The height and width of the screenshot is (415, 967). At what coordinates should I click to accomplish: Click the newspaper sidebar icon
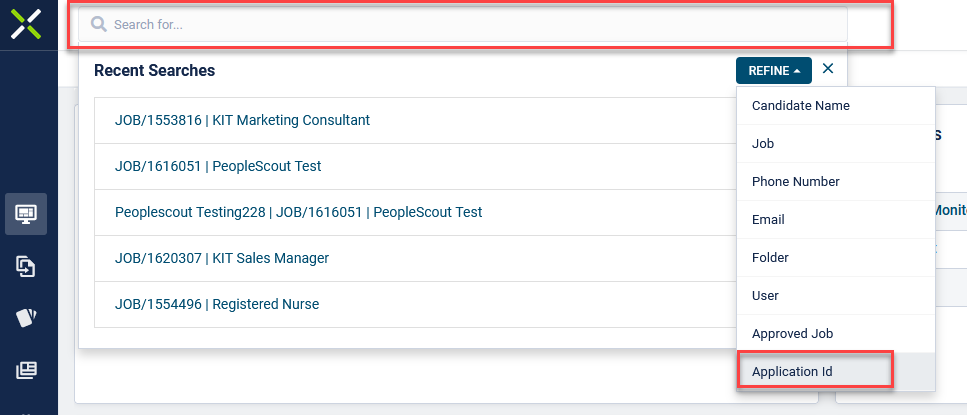click(26, 370)
